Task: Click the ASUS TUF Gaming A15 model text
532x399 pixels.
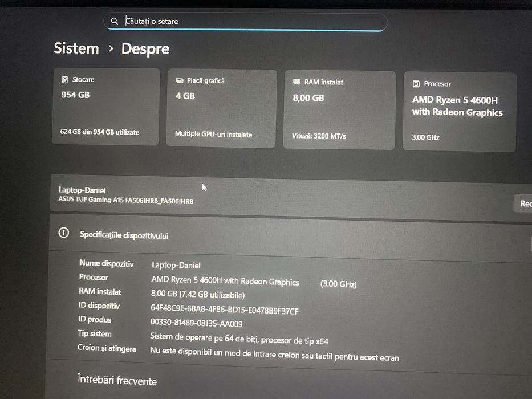Action: click(126, 200)
